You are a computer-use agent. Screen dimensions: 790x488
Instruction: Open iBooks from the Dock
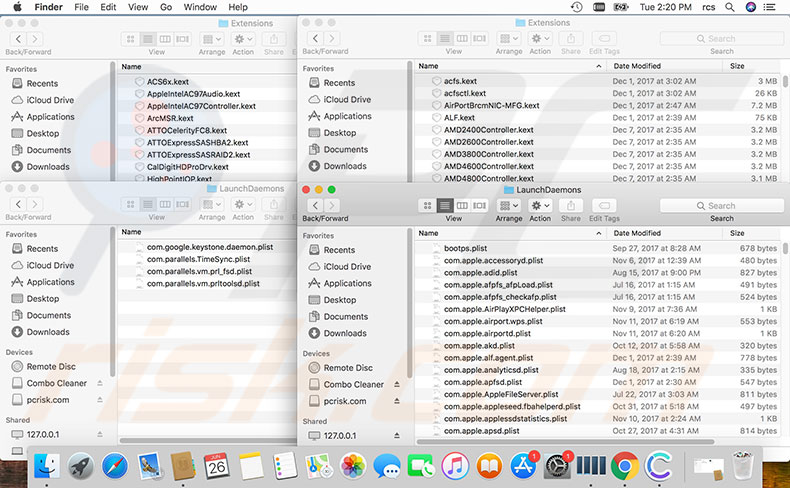click(x=489, y=466)
